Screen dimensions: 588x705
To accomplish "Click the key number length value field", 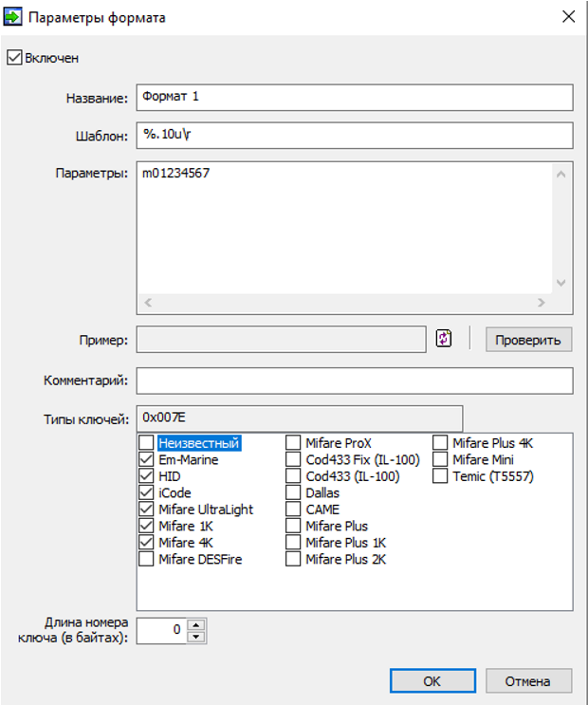I will tap(161, 630).
